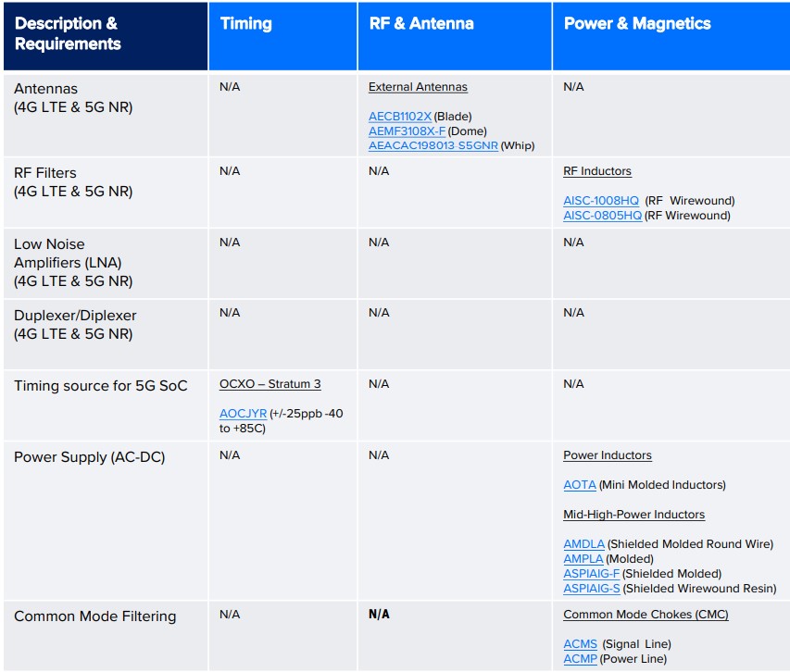Select the Low Noise Amplifiers (LNA) row label
The height and width of the screenshot is (672, 790).
73,263
